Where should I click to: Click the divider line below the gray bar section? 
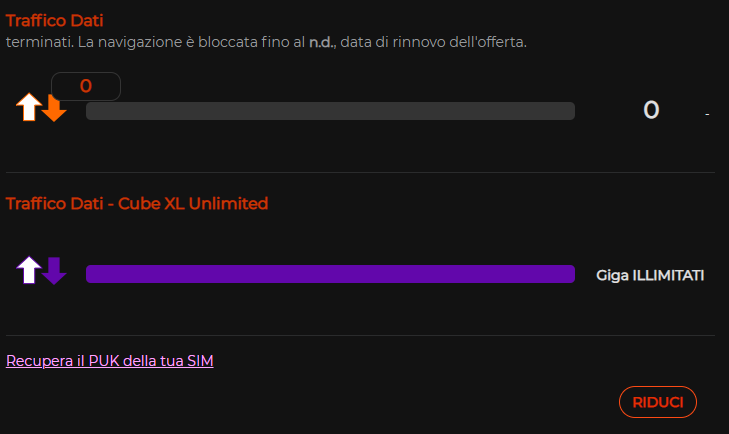click(x=360, y=172)
